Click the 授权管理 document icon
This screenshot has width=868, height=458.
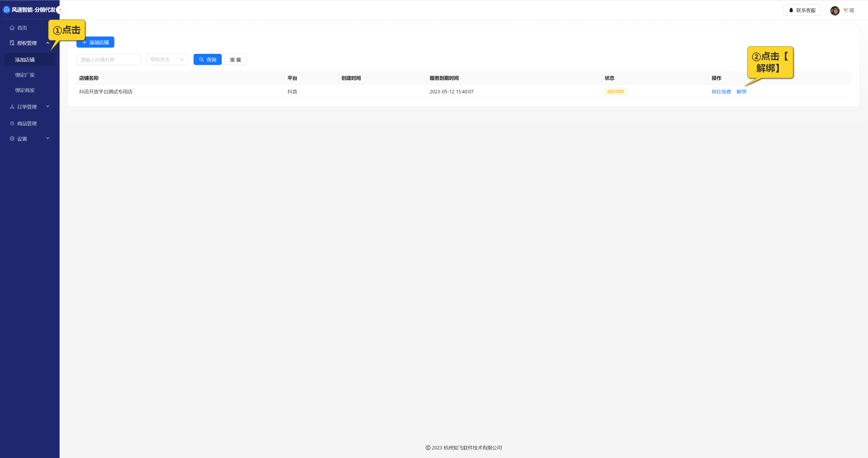(x=12, y=43)
